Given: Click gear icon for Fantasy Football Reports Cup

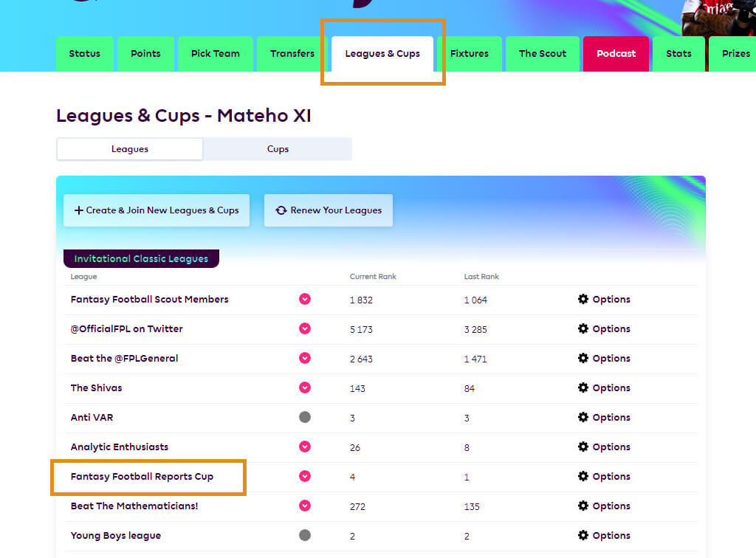Looking at the screenshot, I should coord(583,475).
